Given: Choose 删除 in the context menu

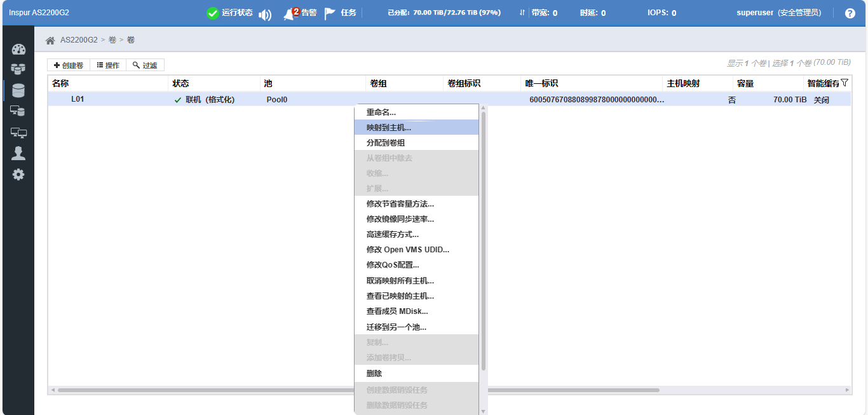Looking at the screenshot, I should [374, 374].
